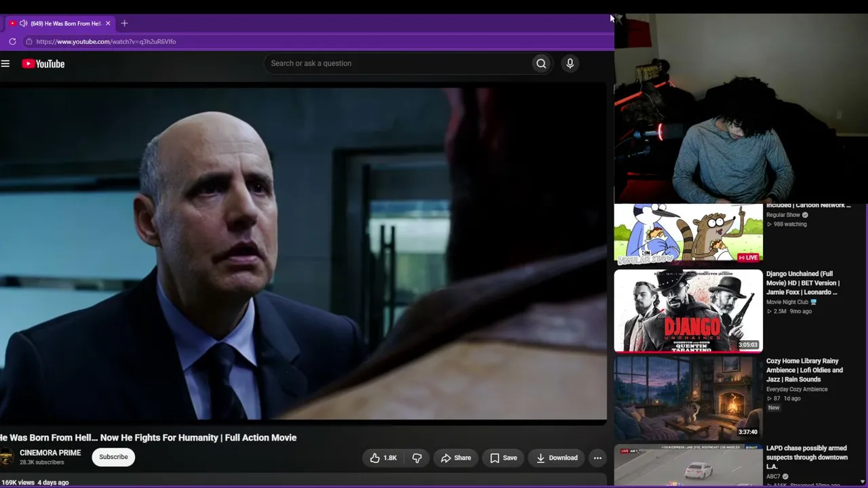
Task: Click the search magnifier button
Action: pyautogui.click(x=541, y=64)
